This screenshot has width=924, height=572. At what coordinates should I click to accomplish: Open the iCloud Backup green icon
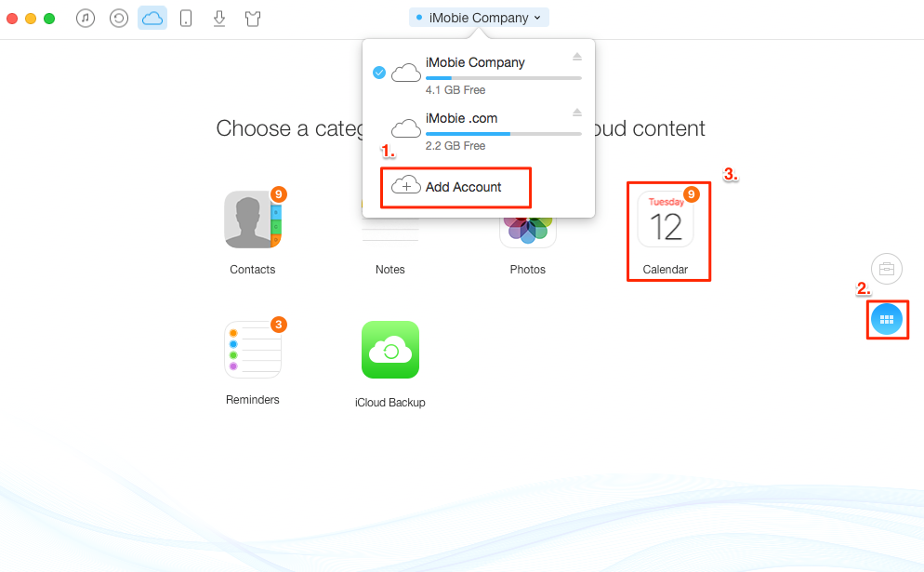click(390, 350)
